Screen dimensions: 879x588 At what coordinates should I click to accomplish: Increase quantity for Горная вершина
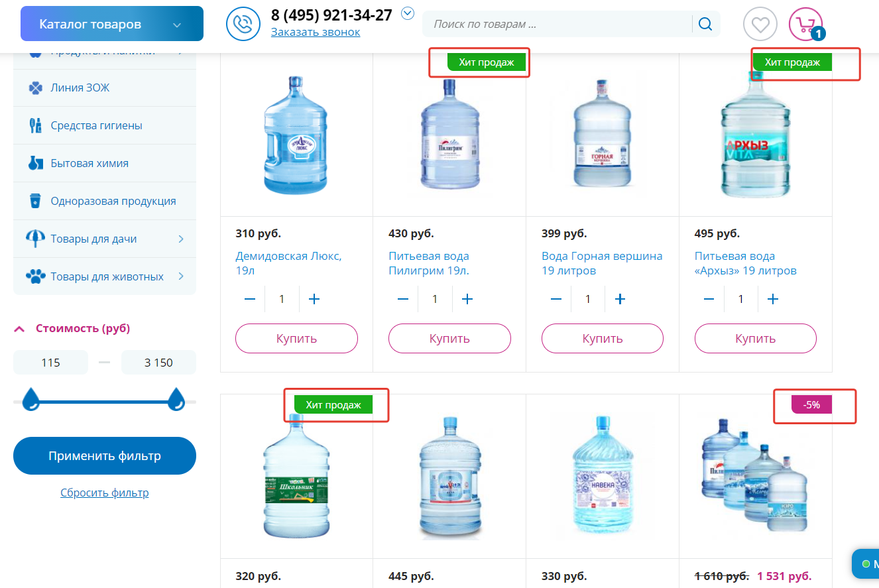pos(620,299)
